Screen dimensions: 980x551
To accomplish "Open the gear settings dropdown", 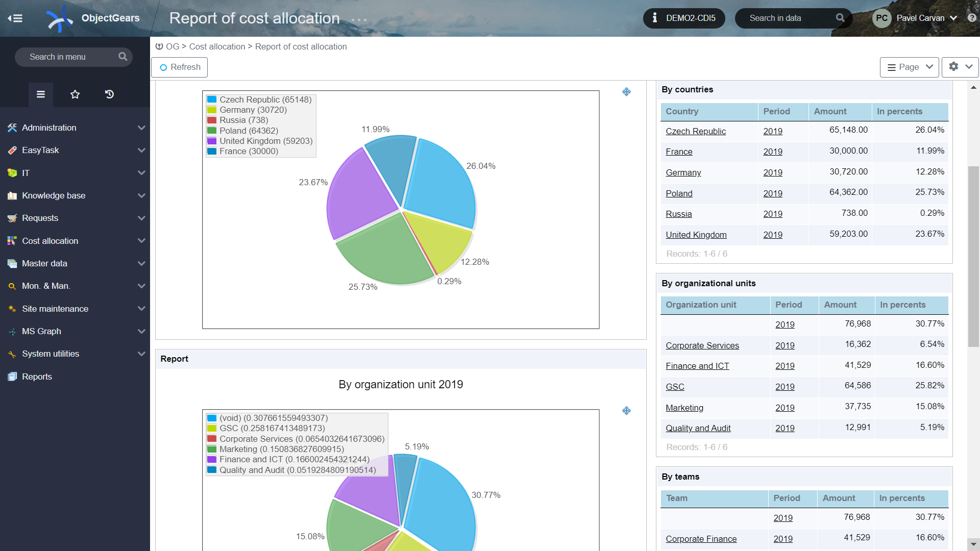I will point(960,67).
